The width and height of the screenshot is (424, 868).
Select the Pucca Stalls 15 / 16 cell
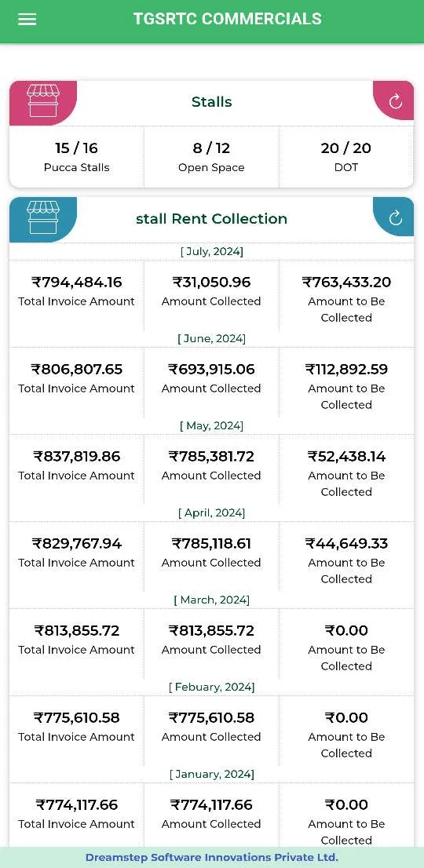76,157
